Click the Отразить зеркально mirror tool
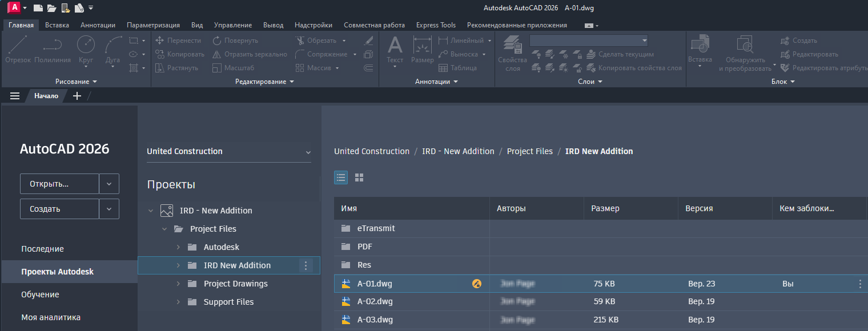 click(250, 54)
